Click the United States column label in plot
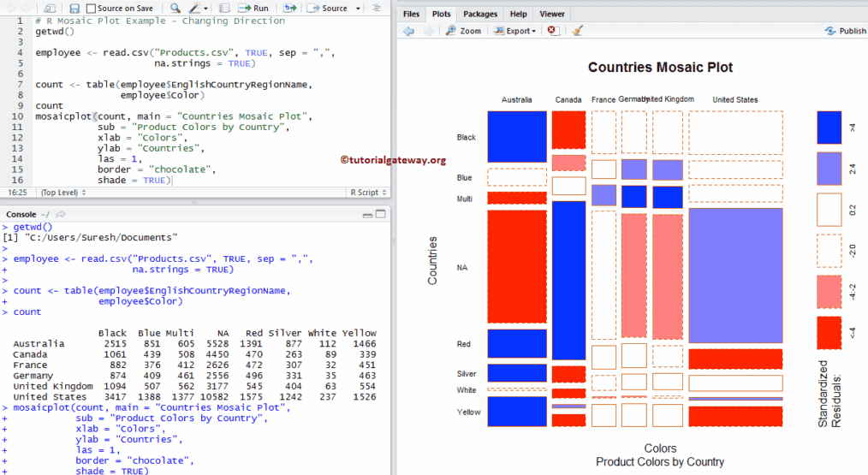The image size is (868, 475). point(735,99)
